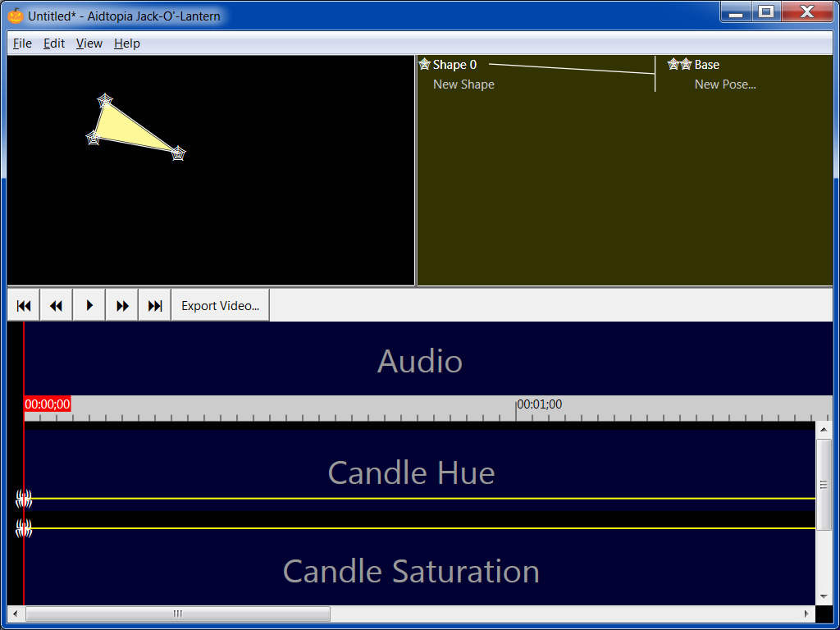Image resolution: width=840 pixels, height=630 pixels.
Task: Click the Export Video button
Action: coord(220,305)
